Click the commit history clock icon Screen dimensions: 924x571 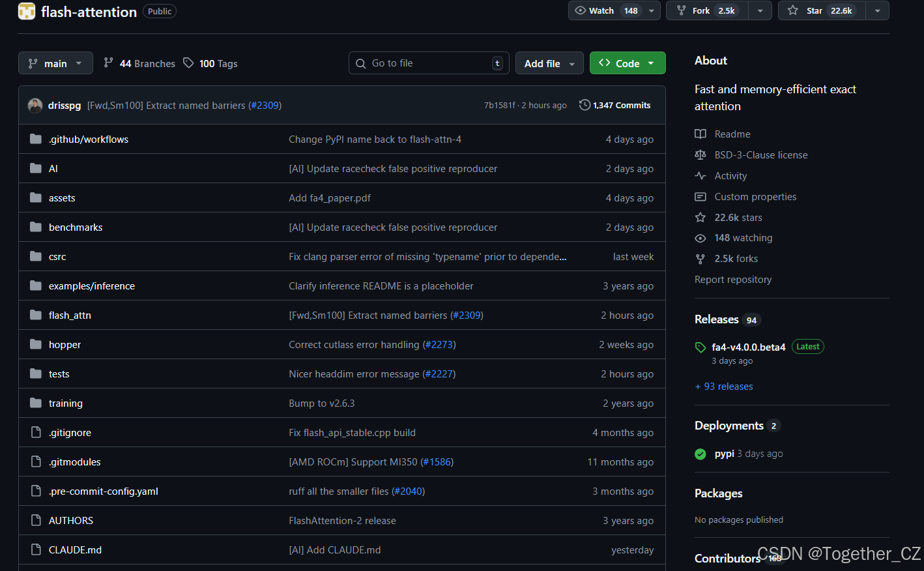coord(585,105)
